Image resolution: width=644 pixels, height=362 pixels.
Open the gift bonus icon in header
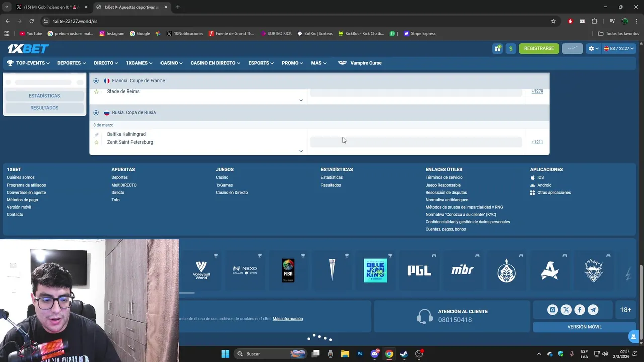pyautogui.click(x=497, y=48)
